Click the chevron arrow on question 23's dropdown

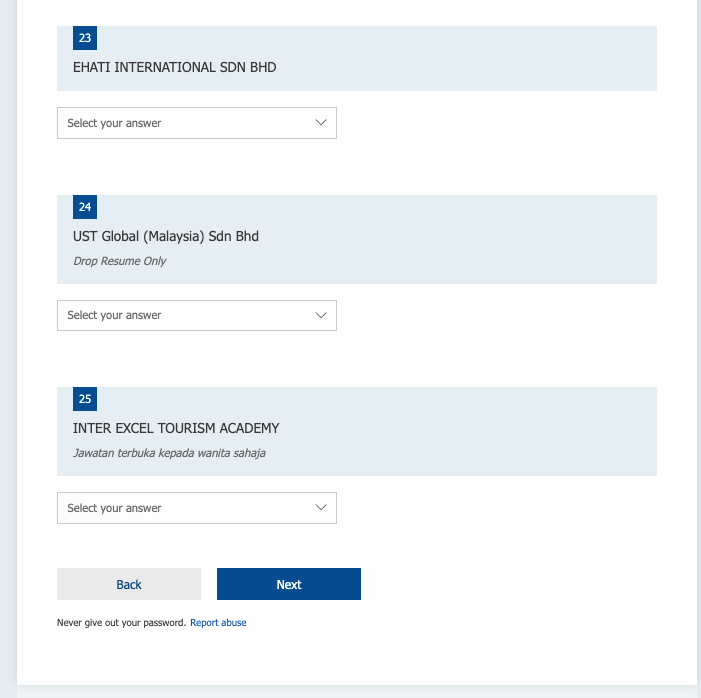pos(321,122)
